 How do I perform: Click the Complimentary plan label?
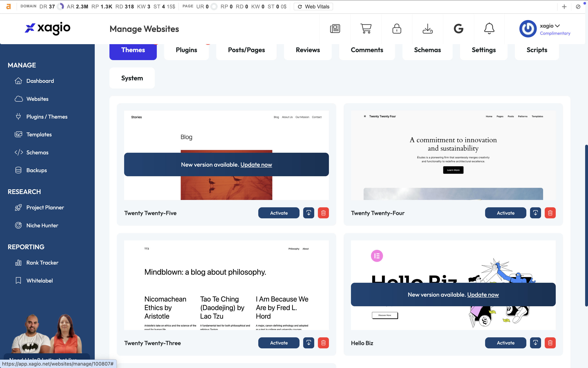click(x=555, y=33)
